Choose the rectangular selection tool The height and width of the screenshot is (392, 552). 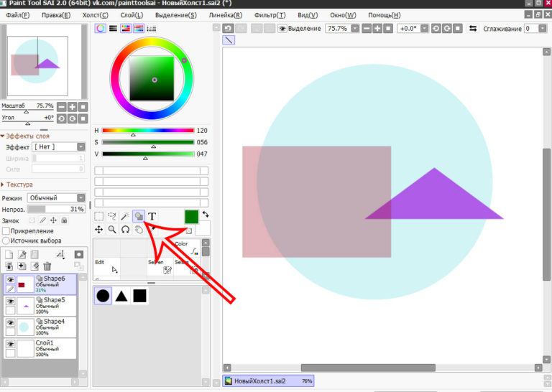(x=98, y=216)
